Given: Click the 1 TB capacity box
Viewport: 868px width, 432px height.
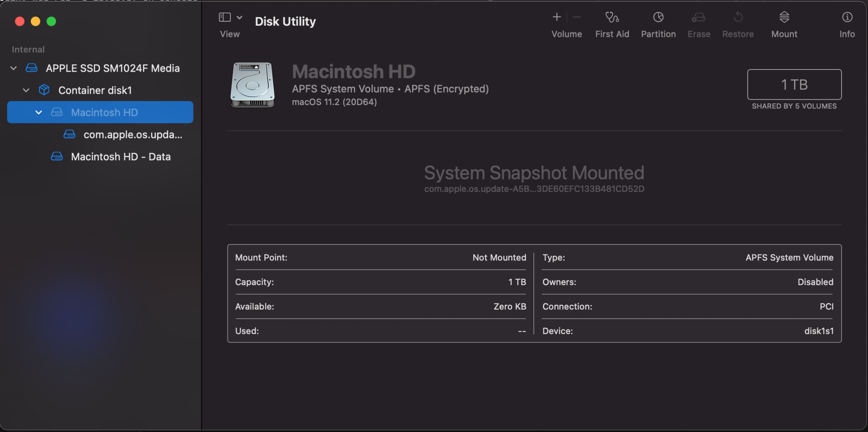Looking at the screenshot, I should coord(794,84).
